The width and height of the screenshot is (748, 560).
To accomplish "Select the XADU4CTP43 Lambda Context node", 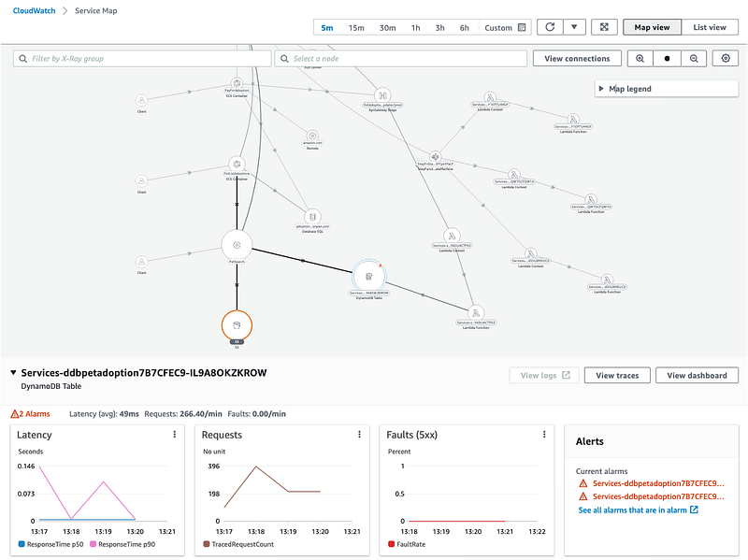I will click(452, 236).
